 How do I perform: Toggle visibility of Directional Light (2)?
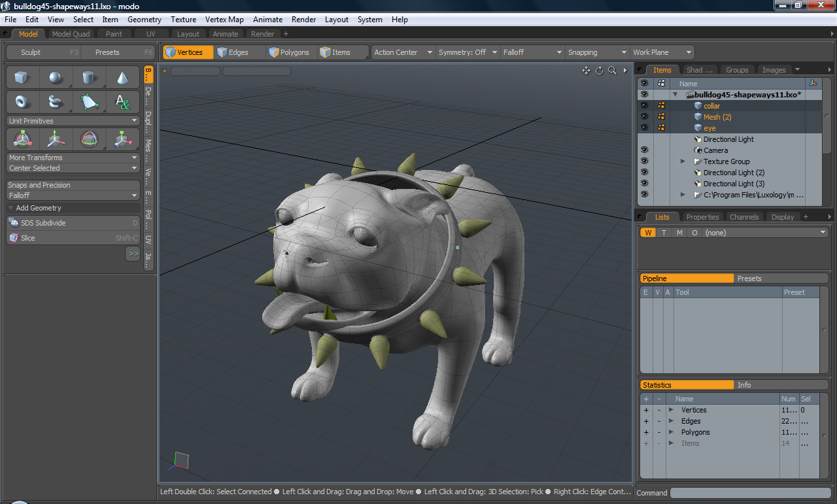(644, 173)
